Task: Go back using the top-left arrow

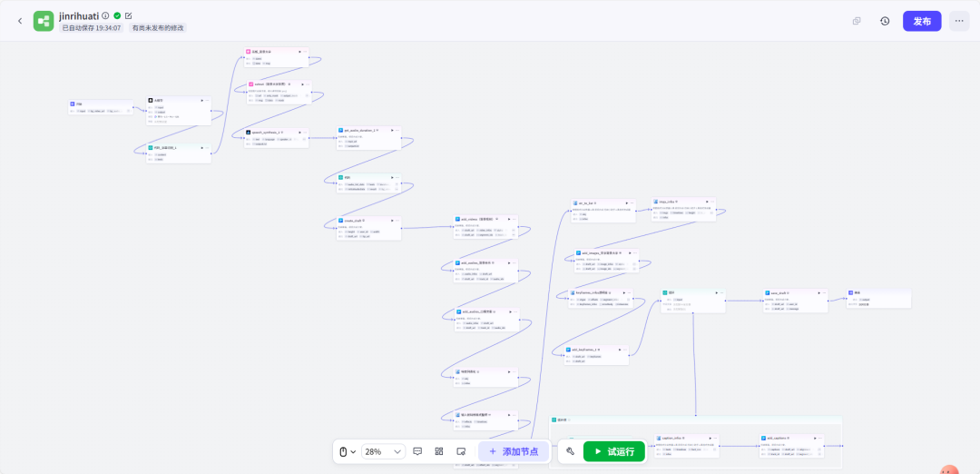Action: pos(20,21)
